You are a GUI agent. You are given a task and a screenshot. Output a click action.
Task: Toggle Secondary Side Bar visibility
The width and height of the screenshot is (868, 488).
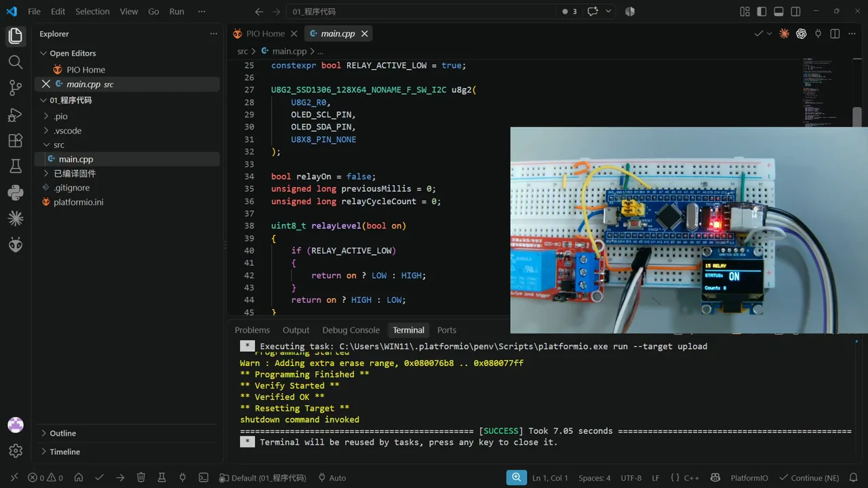(x=795, y=12)
